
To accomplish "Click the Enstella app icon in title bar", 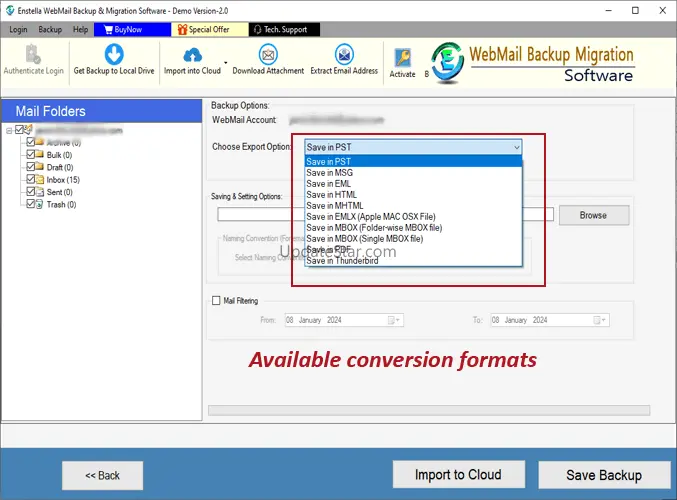I will coord(9,10).
